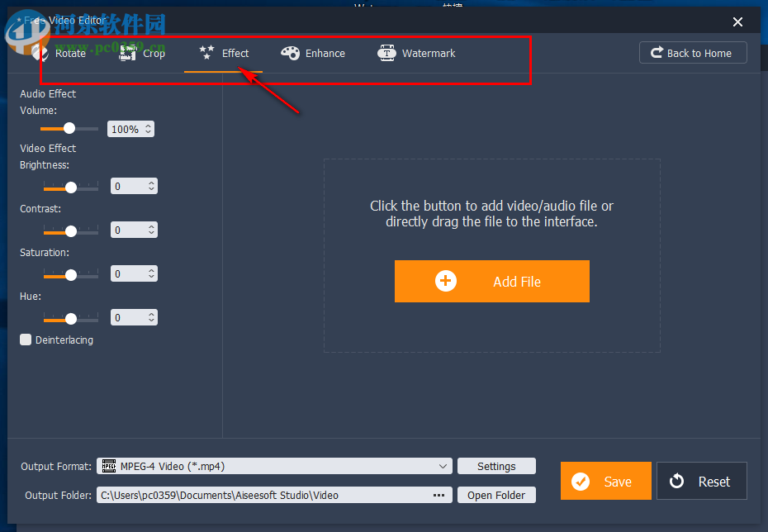Open the Rotate tab
The image size is (768, 532).
pyautogui.click(x=59, y=53)
